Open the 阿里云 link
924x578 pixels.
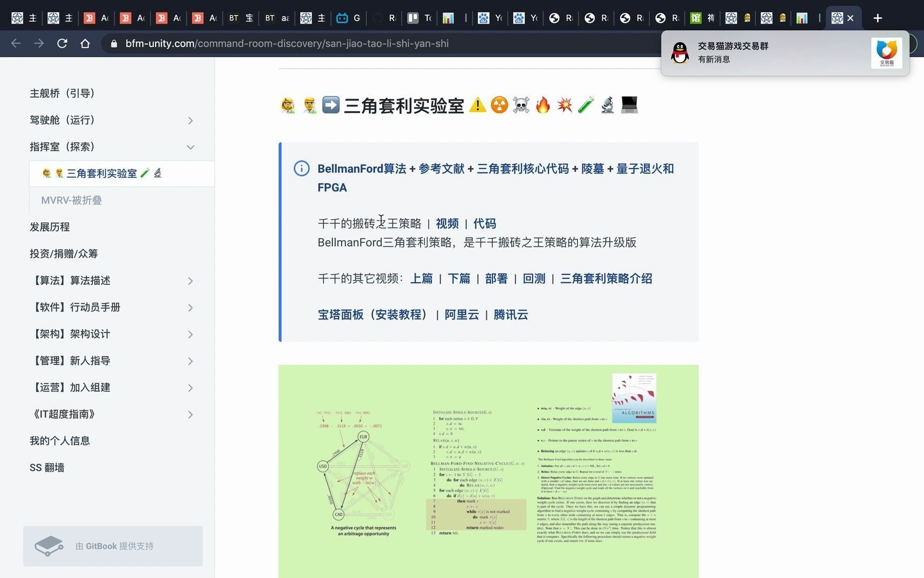click(461, 315)
